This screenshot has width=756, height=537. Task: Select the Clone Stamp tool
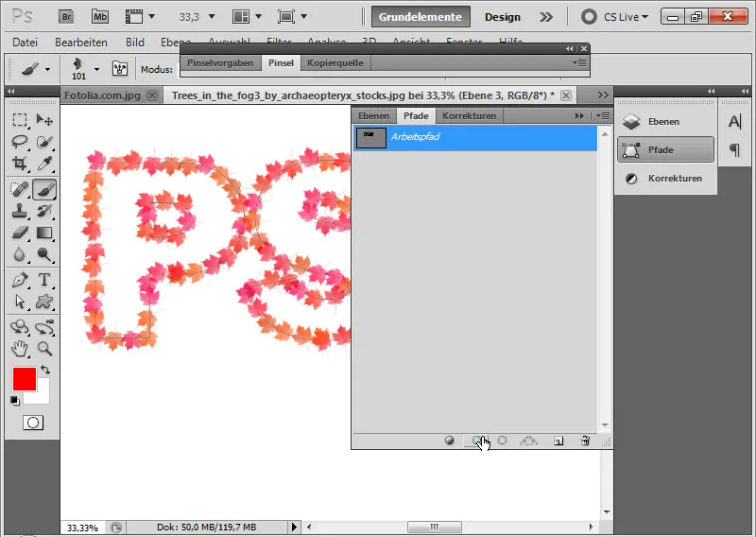coord(20,211)
